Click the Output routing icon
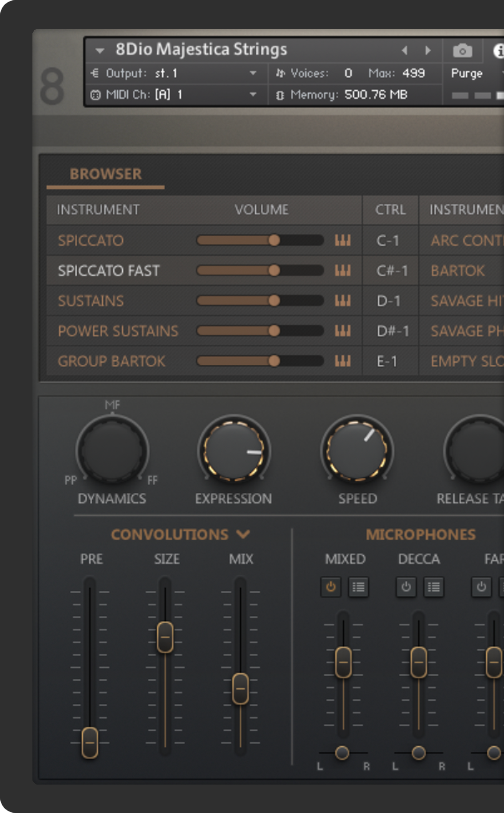 pyautogui.click(x=95, y=73)
